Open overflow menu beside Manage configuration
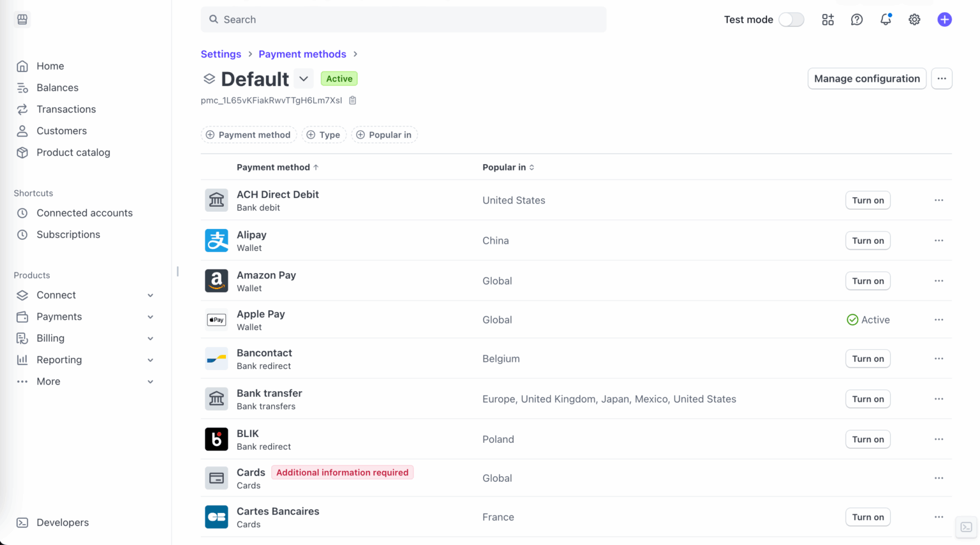 coord(942,78)
